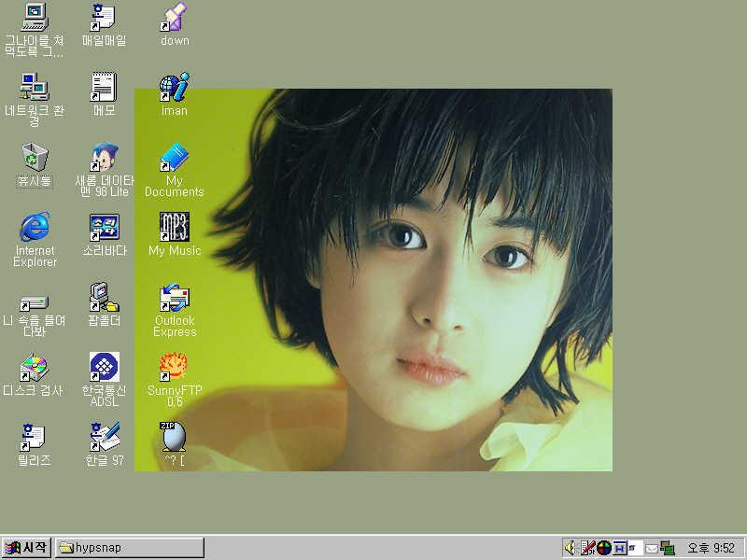Launch the 한글 97 word processor
Screen dimensions: 747x560
click(x=104, y=437)
